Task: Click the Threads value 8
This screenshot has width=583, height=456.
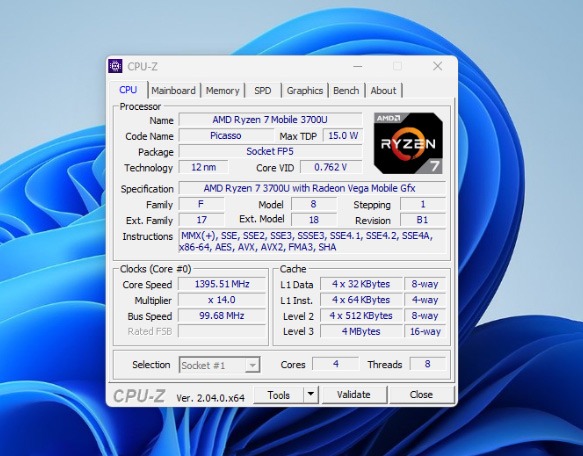Action: tap(428, 364)
